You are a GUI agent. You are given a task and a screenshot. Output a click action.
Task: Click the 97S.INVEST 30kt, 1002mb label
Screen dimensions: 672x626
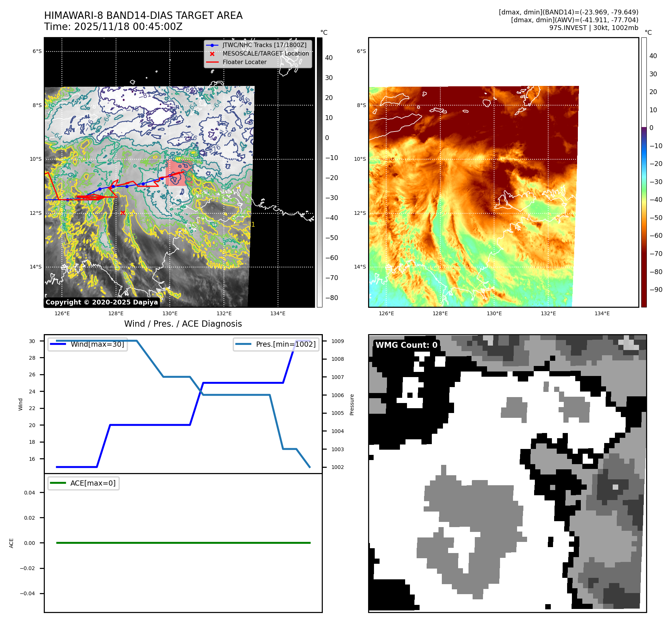(593, 28)
